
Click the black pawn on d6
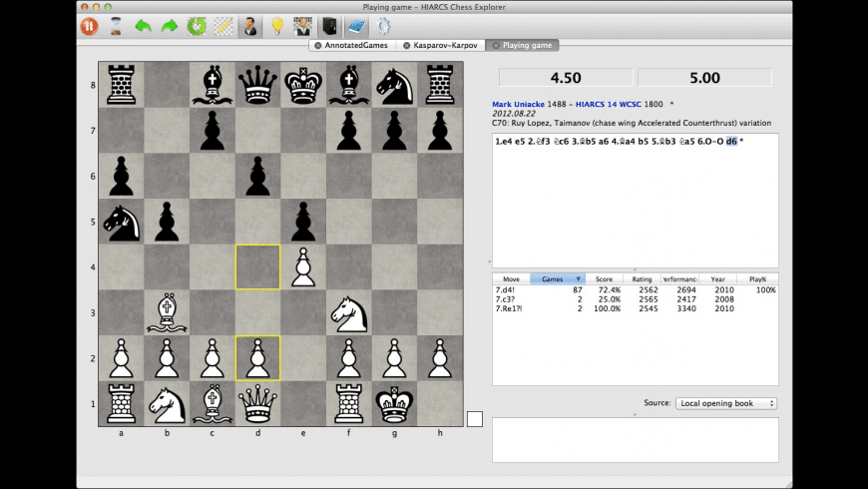[x=257, y=176]
